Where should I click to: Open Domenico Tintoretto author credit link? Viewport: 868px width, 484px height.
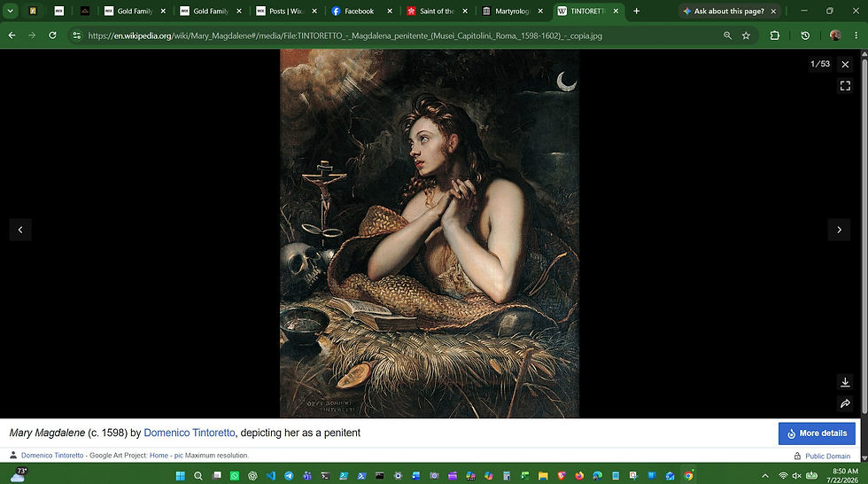pyautogui.click(x=52, y=456)
